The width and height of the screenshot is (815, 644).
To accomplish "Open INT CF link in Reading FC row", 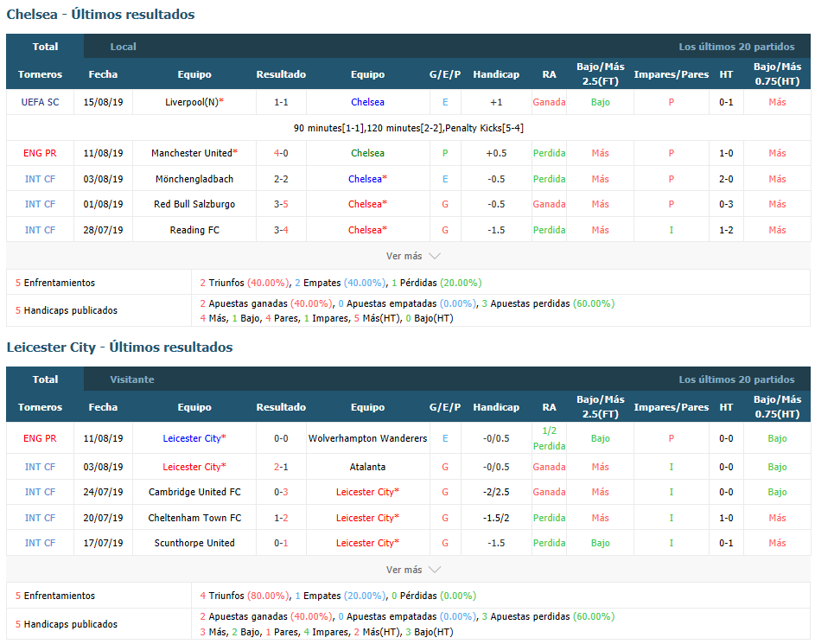I will click(40, 230).
